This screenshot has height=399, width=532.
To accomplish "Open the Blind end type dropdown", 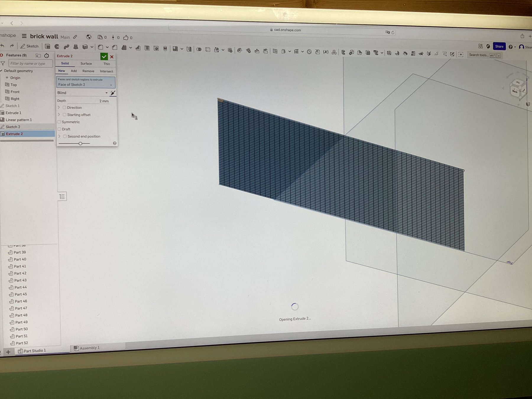I will [82, 93].
